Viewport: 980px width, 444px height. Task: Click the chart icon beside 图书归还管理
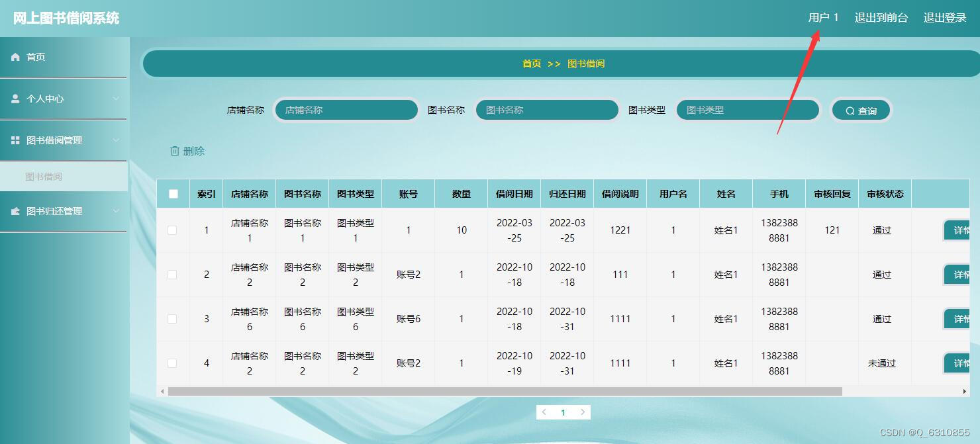(15, 211)
